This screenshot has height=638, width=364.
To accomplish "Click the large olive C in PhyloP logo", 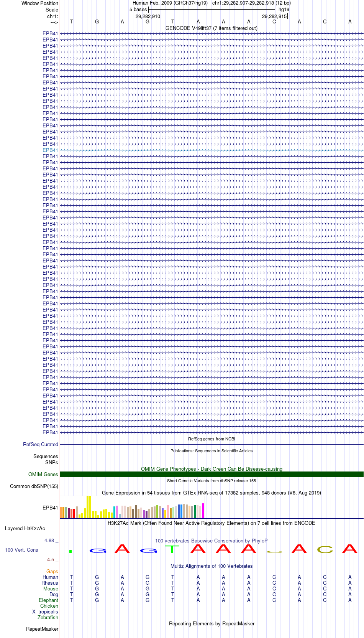I will tap(325, 549).
